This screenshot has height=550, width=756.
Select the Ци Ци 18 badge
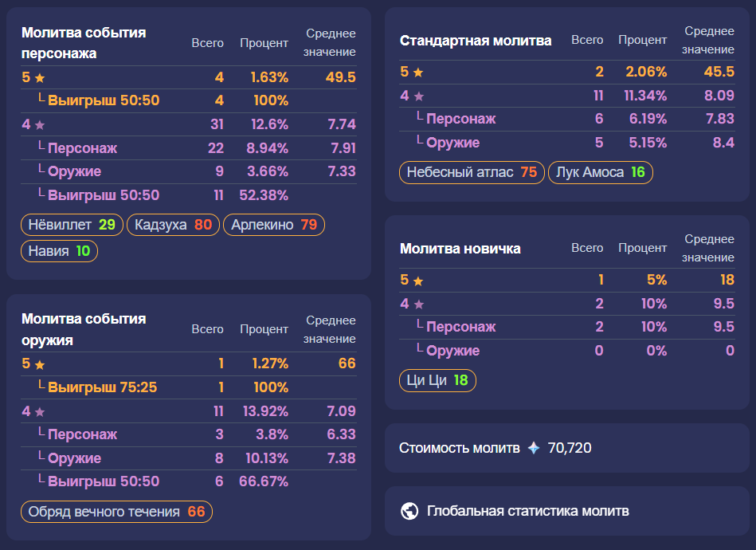[437, 380]
